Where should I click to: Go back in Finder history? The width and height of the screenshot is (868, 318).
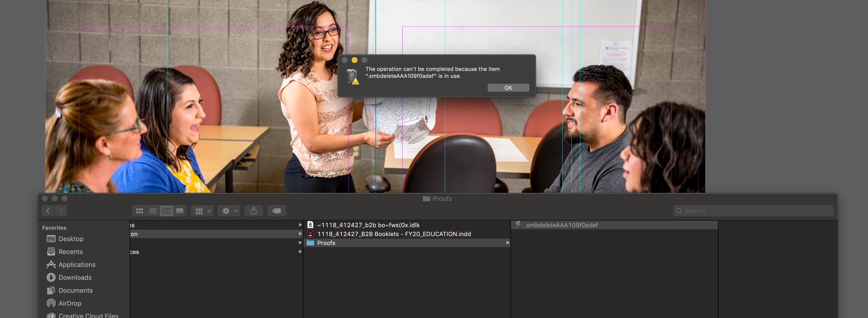[x=48, y=211]
